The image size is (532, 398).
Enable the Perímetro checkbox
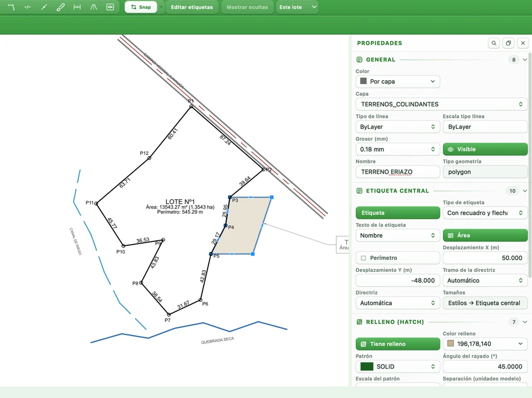click(364, 258)
